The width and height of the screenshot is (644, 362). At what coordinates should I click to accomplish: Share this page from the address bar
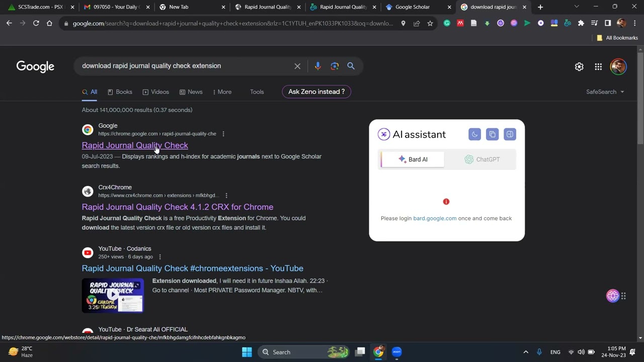pyautogui.click(x=417, y=23)
